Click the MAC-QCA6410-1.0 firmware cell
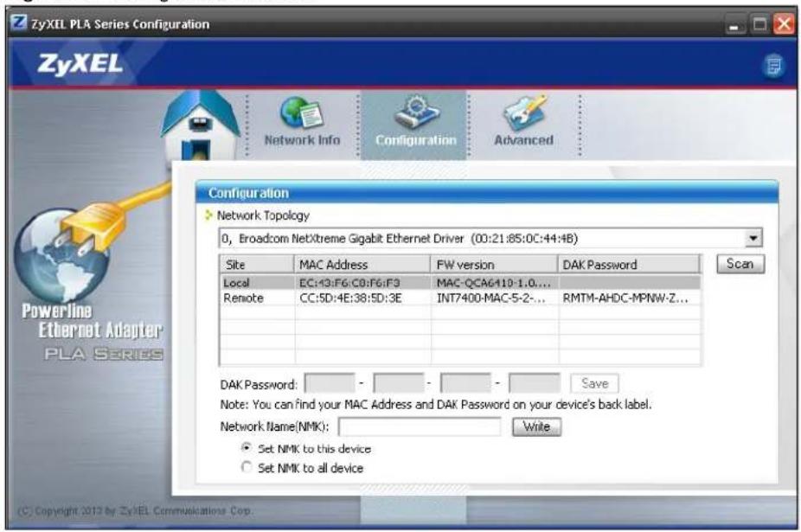 (493, 283)
